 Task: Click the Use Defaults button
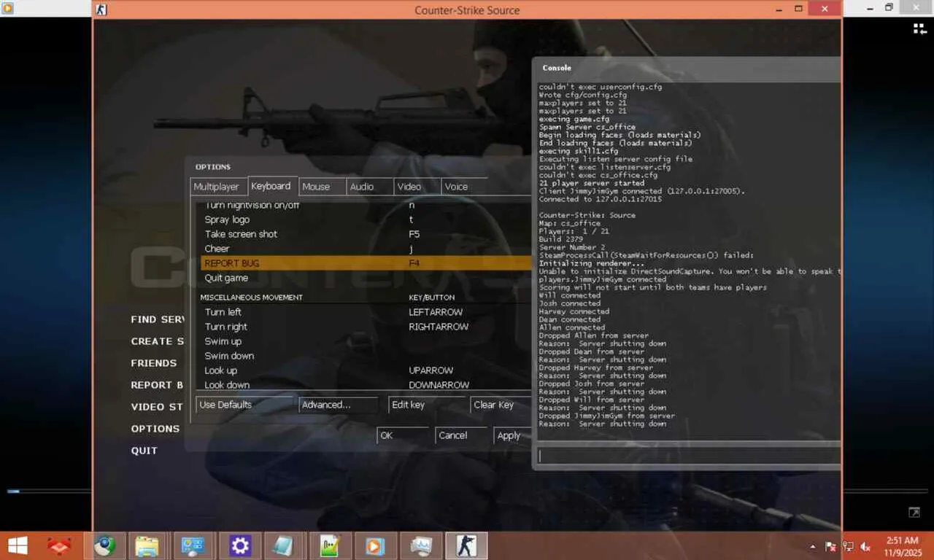point(244,405)
